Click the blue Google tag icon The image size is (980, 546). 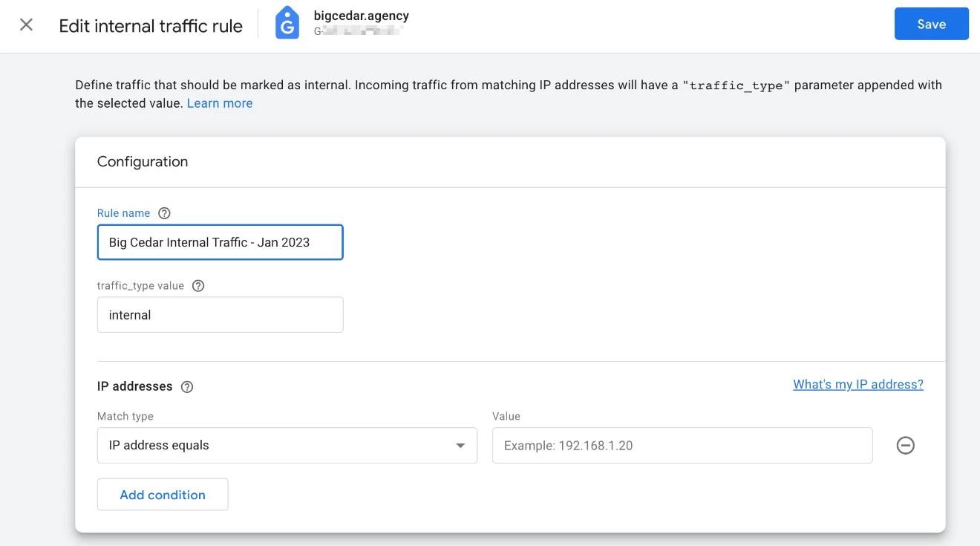(287, 24)
